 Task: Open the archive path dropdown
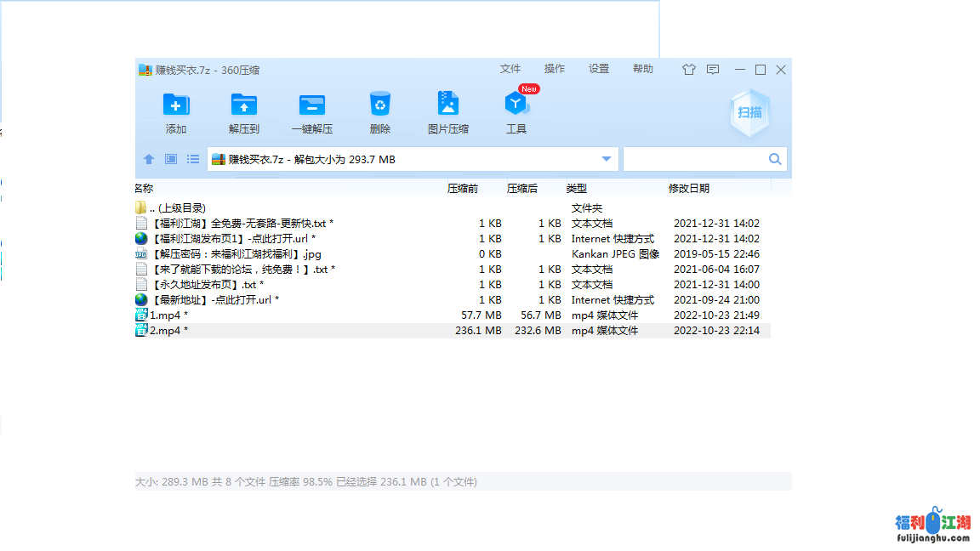tap(606, 158)
